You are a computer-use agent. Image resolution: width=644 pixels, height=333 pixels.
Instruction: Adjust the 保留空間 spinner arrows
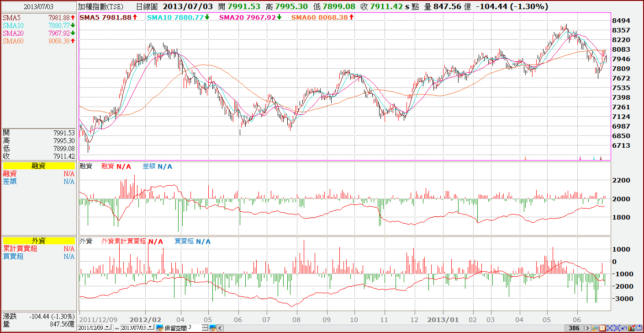pos(205,328)
